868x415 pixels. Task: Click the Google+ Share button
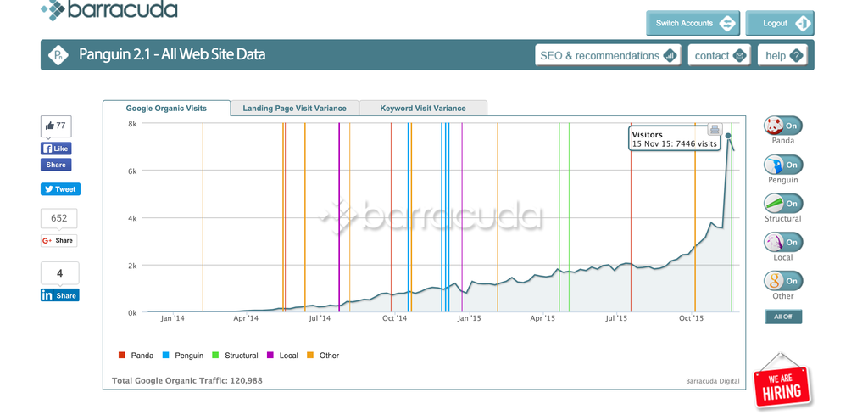pos(58,240)
